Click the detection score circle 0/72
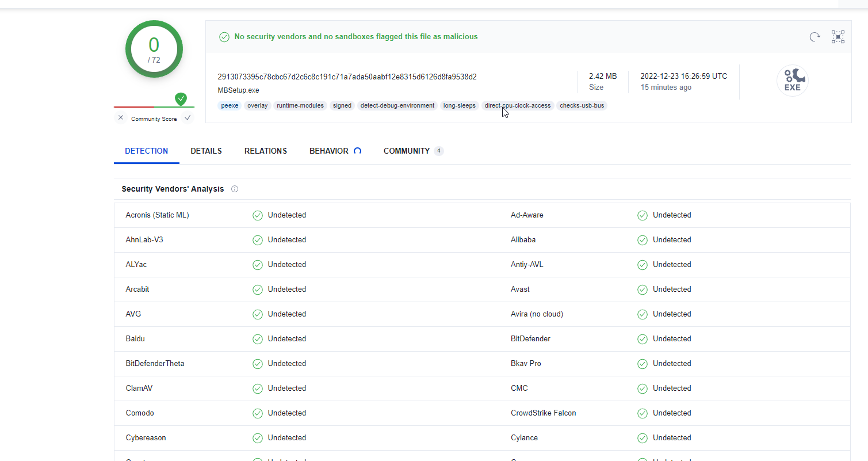Image resolution: width=868 pixels, height=461 pixels. 154,49
